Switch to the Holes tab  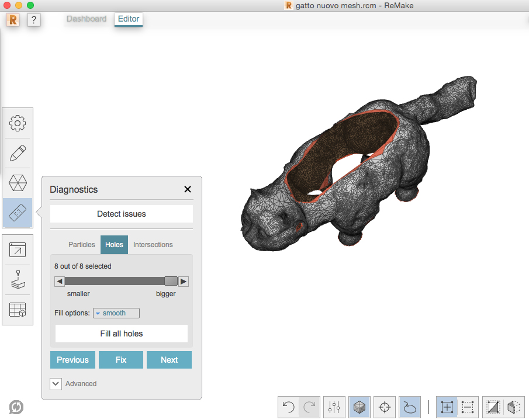click(114, 245)
